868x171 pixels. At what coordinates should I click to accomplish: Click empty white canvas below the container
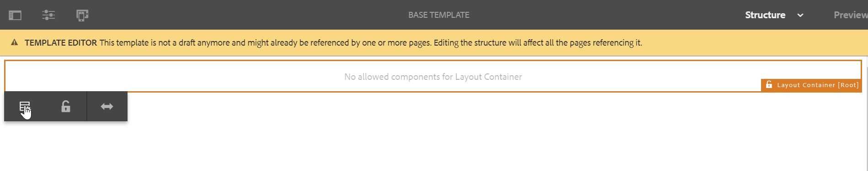457,137
